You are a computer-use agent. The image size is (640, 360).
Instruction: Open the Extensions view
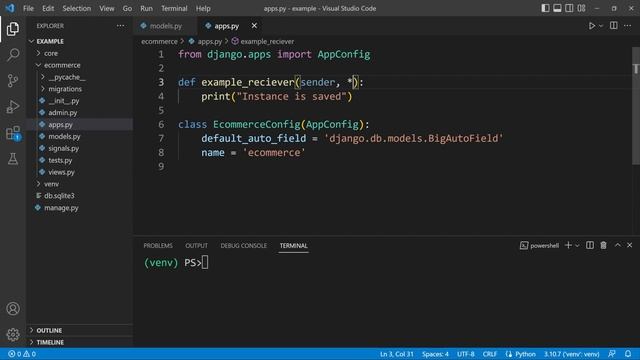[x=13, y=133]
